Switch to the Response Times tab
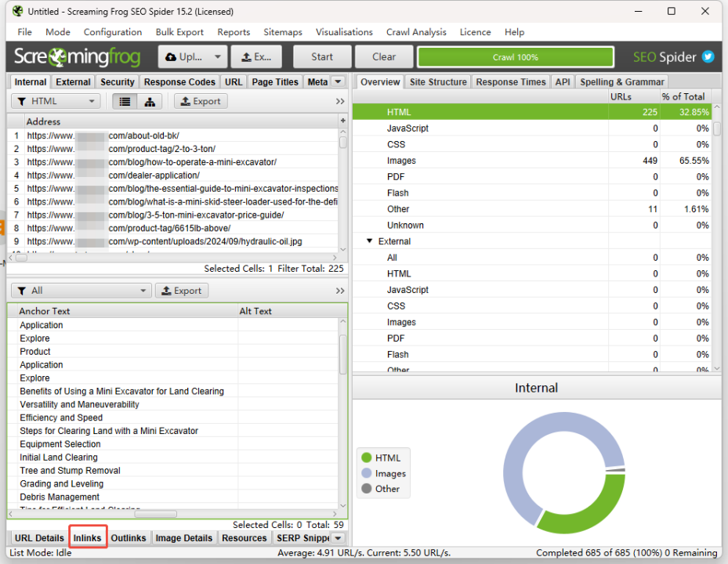 point(511,81)
